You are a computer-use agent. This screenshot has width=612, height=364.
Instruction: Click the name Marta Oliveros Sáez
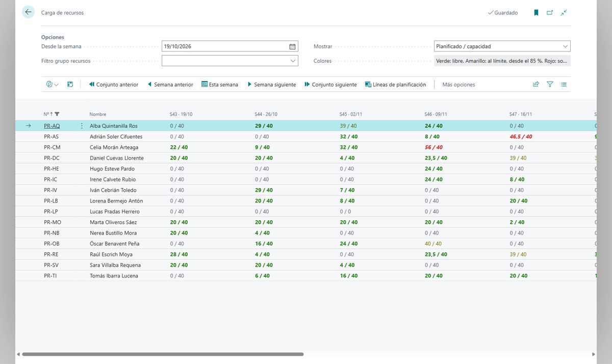click(x=113, y=222)
